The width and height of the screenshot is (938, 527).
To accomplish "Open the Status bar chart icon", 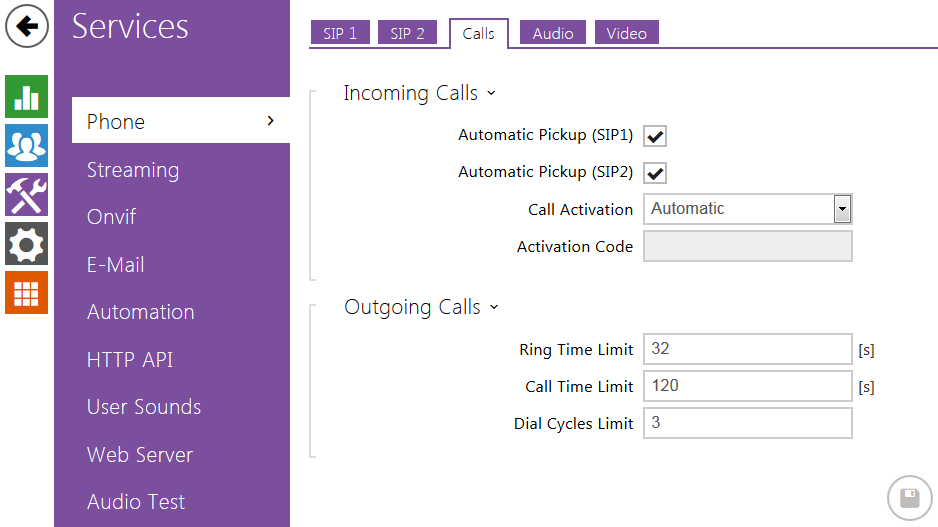I will click(x=26, y=96).
